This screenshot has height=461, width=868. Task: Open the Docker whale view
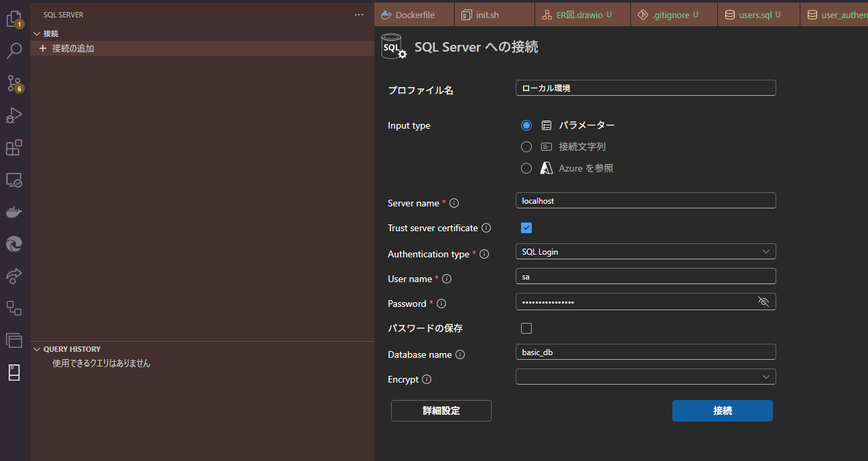[14, 212]
